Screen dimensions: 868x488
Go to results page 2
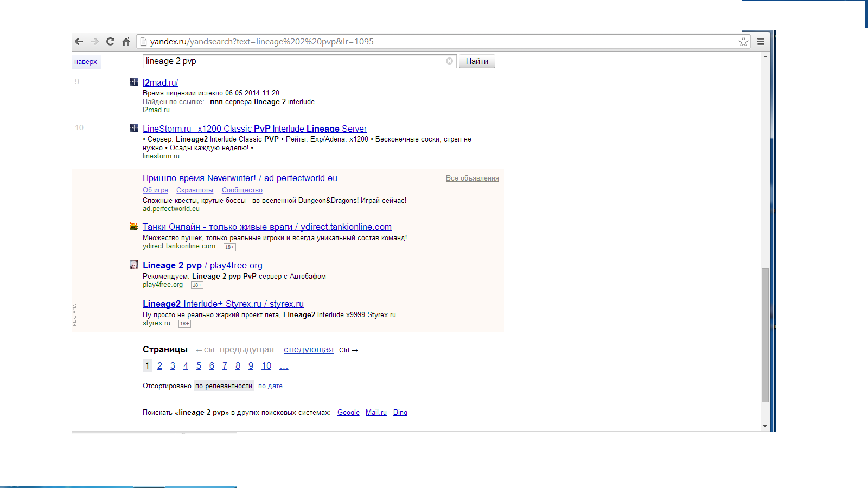click(159, 366)
